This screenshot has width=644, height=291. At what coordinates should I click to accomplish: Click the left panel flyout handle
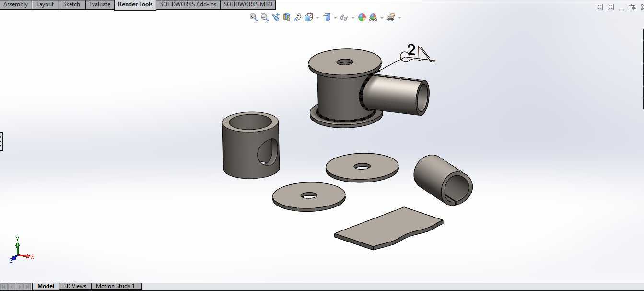click(x=1, y=141)
